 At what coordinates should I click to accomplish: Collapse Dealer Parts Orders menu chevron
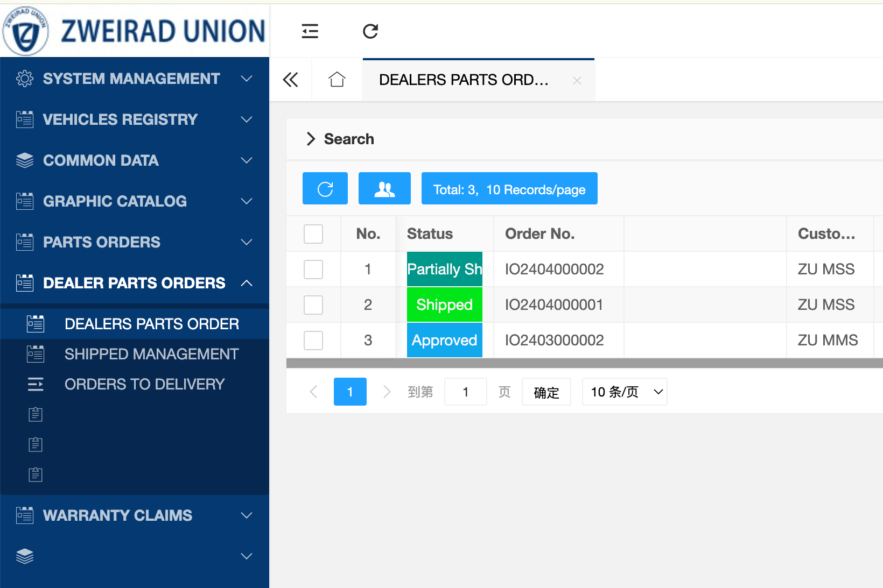(247, 283)
